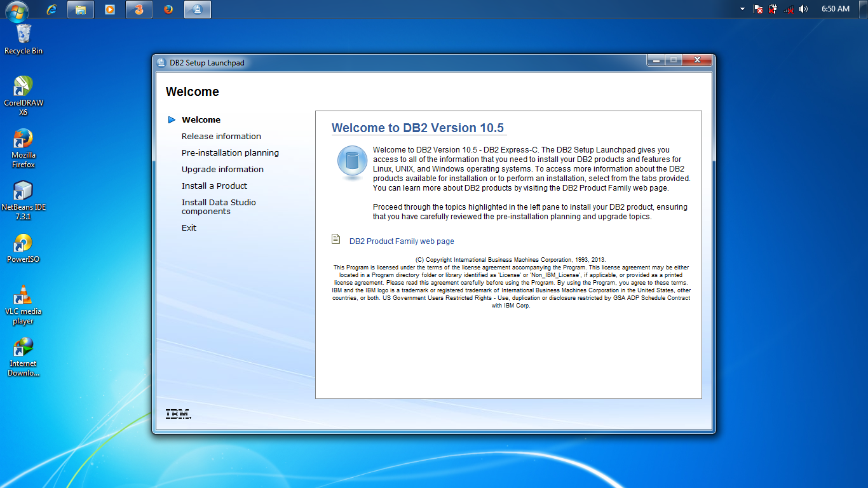Viewport: 868px width, 488px height.
Task: Click the power plug tray icon
Action: click(773, 9)
